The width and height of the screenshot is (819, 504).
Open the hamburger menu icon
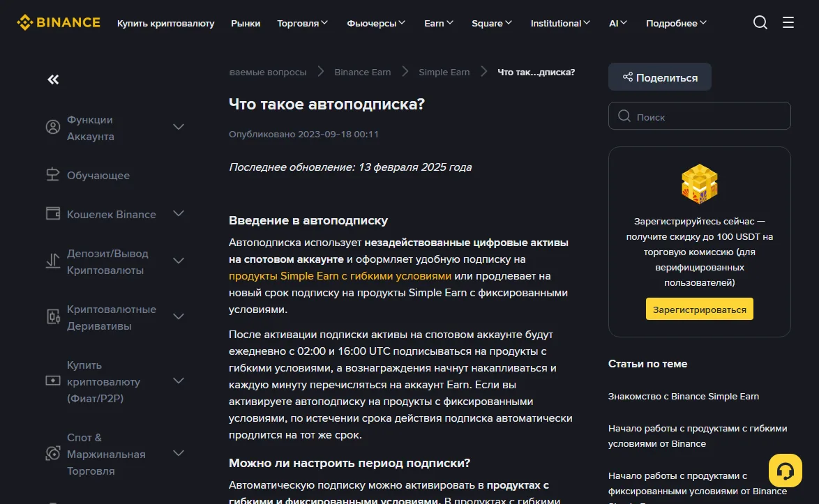click(x=788, y=22)
